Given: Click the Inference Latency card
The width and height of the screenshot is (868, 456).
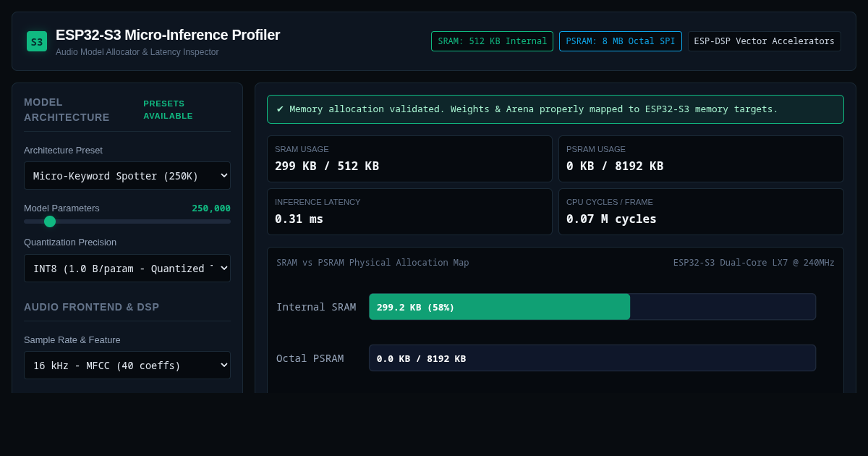Looking at the screenshot, I should click(409, 211).
